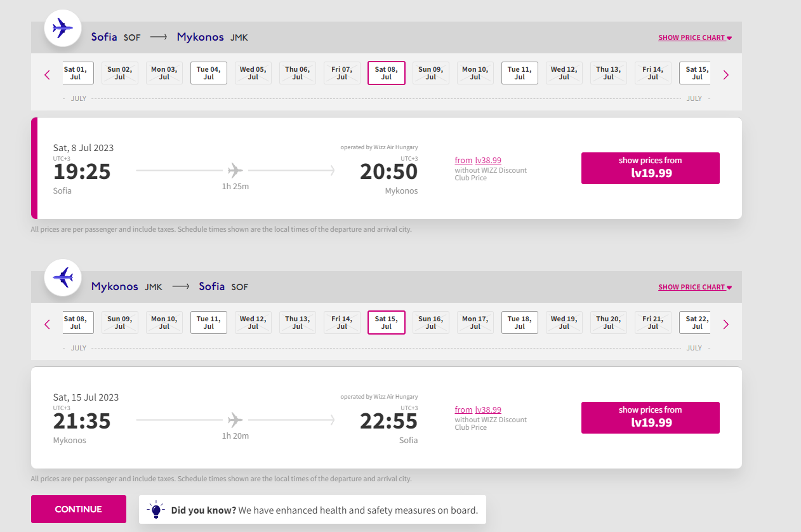Show prices for 21:35 Mykonos flight
801x532 pixels.
(651, 418)
